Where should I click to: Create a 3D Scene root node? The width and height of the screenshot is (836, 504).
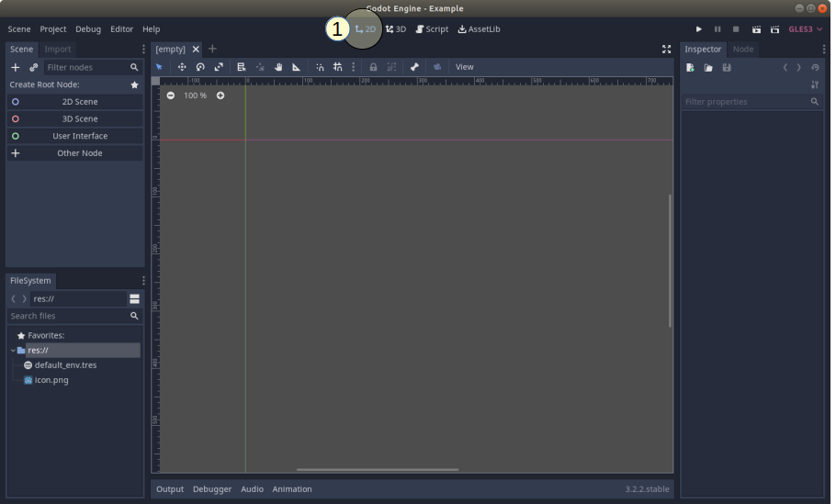point(74,118)
